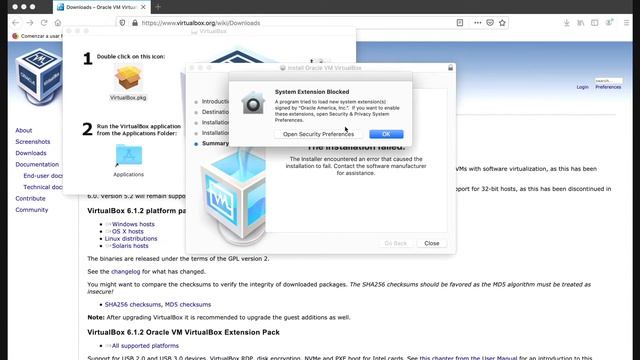
Task: Click the Solaris hosts download link
Action: [130, 246]
